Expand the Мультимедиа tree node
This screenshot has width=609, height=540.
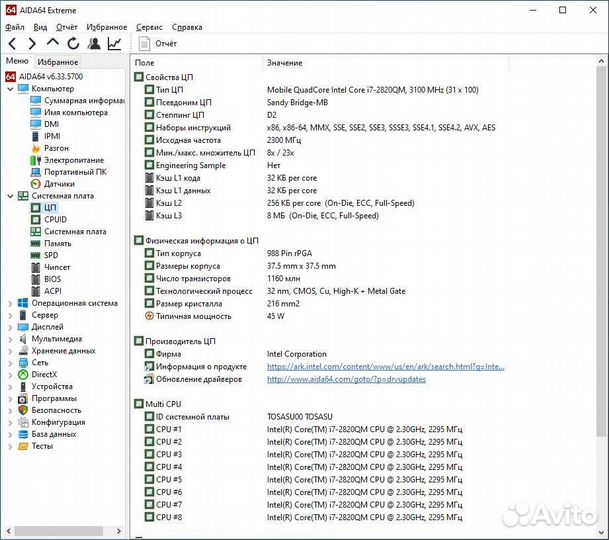(x=10, y=340)
